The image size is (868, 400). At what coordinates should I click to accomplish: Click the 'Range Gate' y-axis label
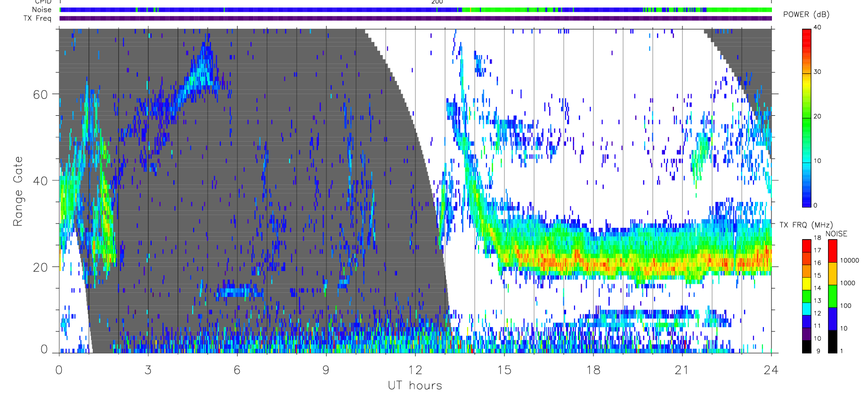[18, 192]
